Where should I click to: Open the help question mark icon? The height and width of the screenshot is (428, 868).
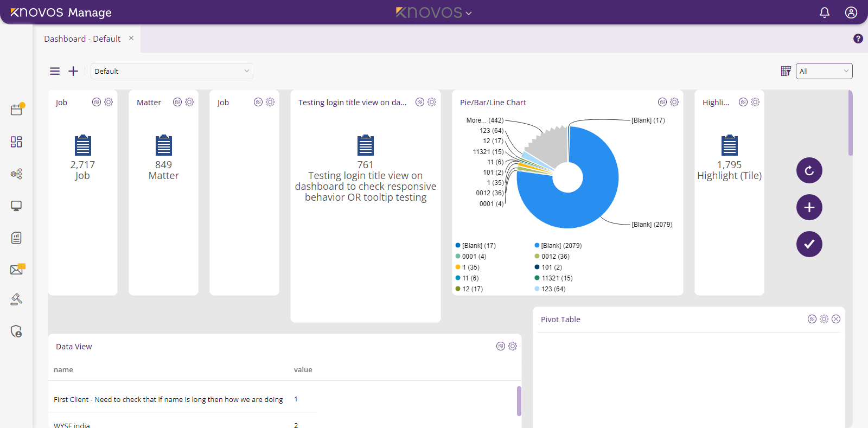pos(858,39)
